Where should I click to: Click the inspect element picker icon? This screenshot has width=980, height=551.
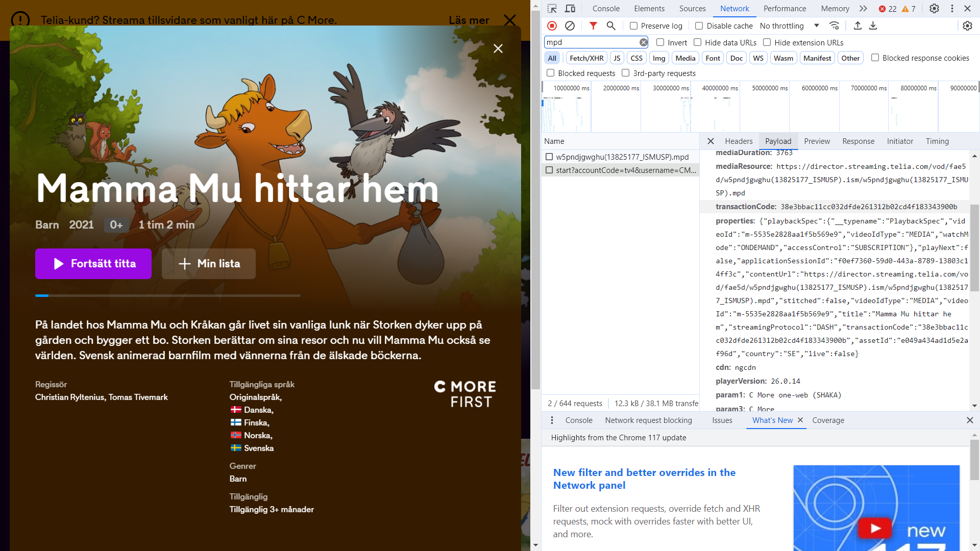point(552,9)
